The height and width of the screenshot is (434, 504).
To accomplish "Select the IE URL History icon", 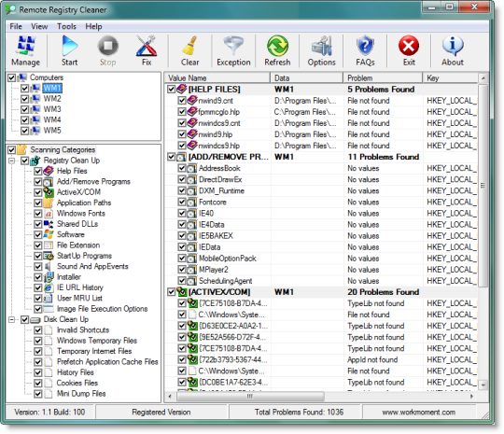I will [x=49, y=287].
